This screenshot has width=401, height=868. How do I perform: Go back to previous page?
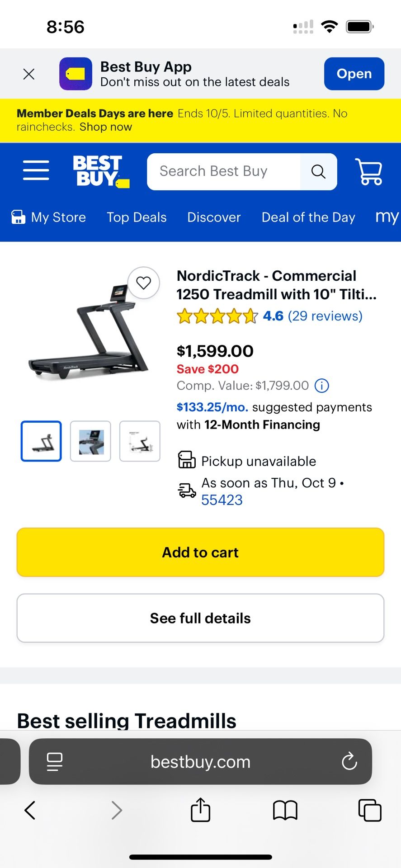pyautogui.click(x=30, y=810)
